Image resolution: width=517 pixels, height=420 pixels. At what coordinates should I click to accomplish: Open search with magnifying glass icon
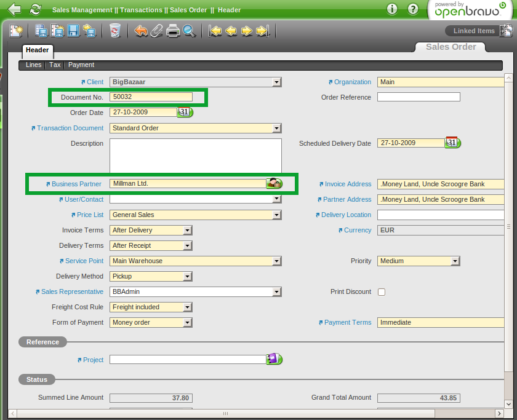[x=188, y=31]
